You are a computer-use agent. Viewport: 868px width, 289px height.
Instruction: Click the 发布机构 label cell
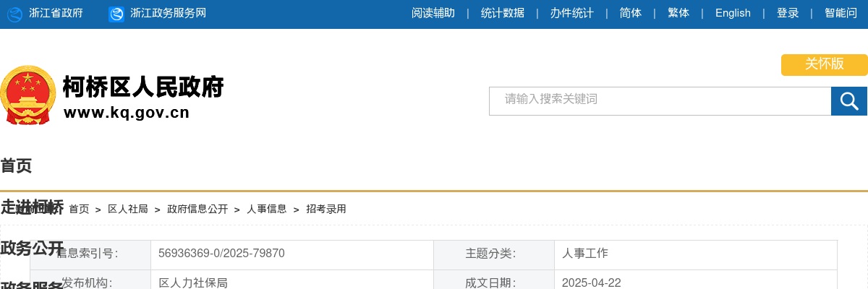[90, 280]
